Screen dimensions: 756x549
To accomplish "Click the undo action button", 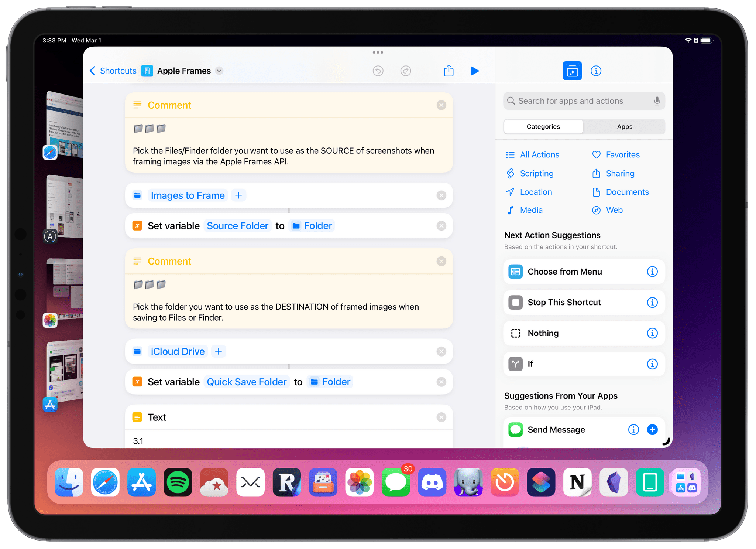I will [x=378, y=71].
